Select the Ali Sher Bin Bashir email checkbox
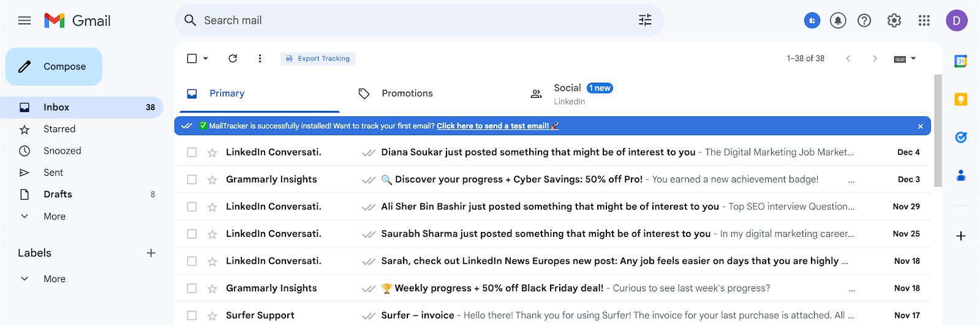The image size is (980, 325). [192, 207]
